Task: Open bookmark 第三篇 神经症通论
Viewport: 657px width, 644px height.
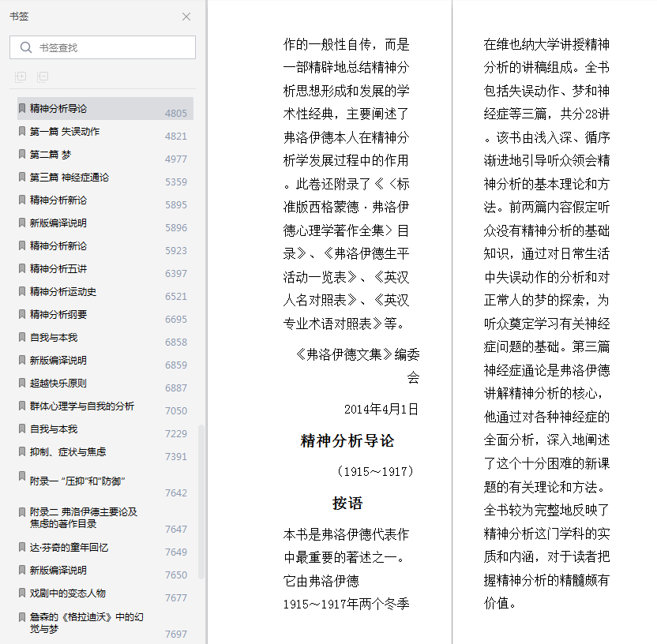Action: tap(105, 178)
